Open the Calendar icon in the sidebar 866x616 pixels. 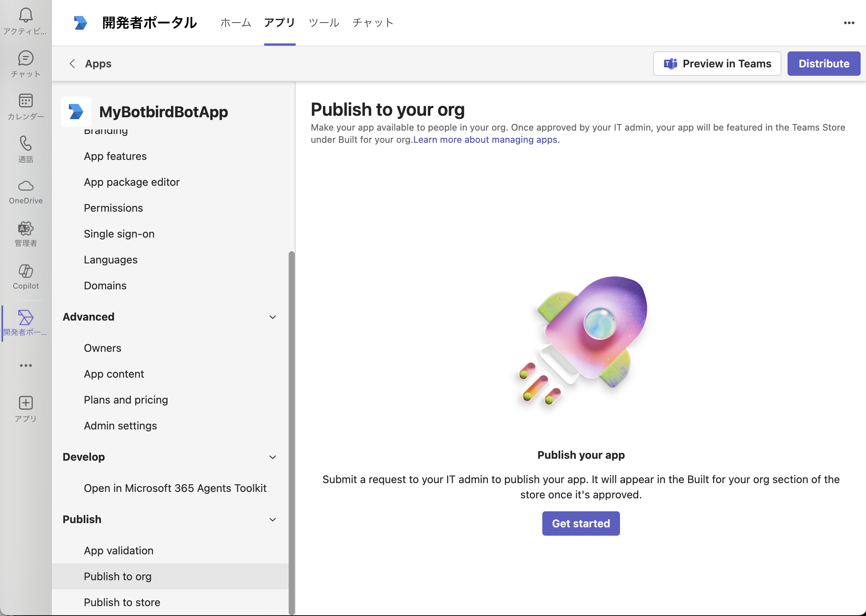pos(26,101)
